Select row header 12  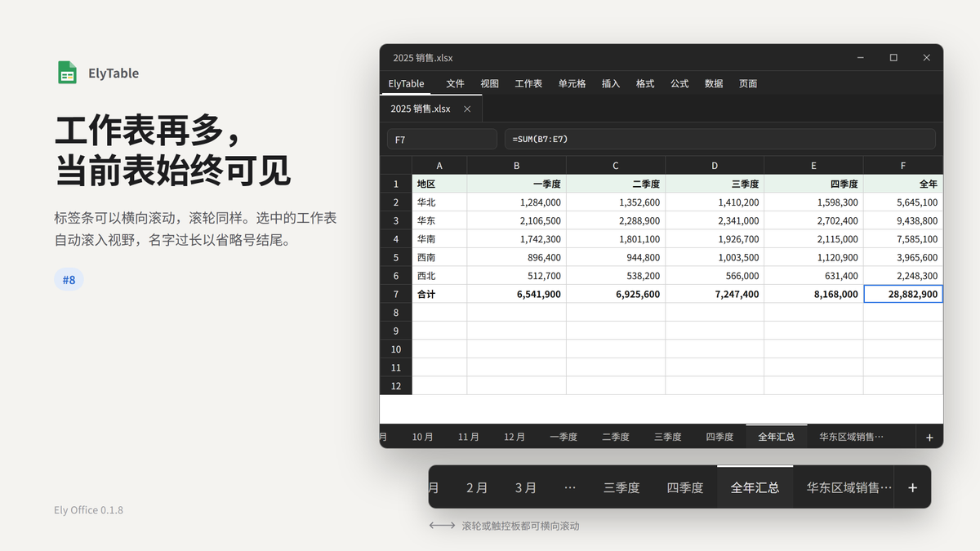click(396, 386)
